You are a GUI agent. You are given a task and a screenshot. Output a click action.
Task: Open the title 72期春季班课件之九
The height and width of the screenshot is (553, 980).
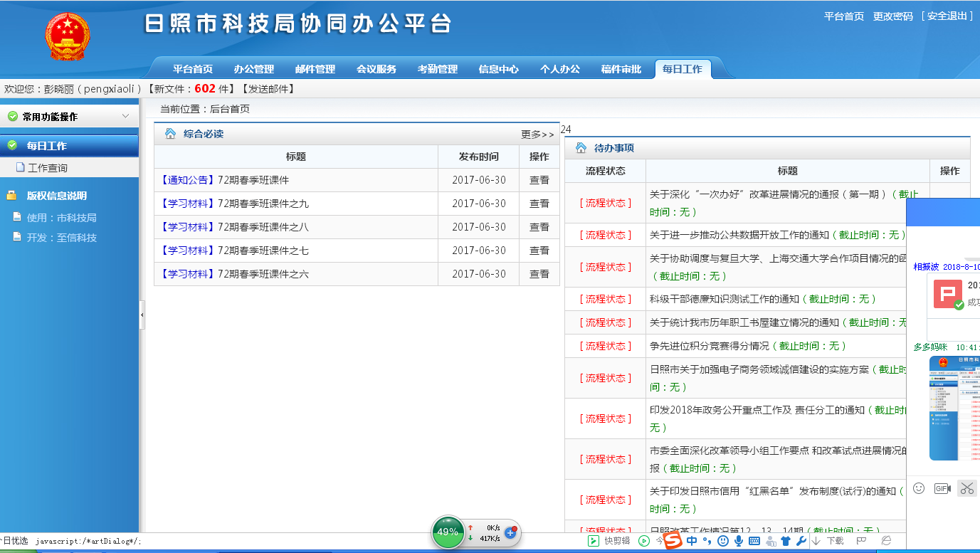[263, 204]
